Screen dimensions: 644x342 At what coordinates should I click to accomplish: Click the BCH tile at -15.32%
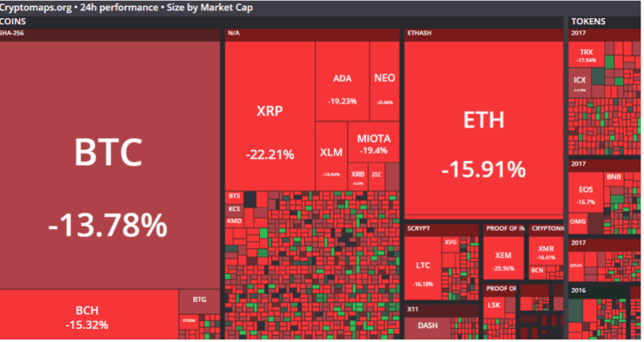coord(89,314)
